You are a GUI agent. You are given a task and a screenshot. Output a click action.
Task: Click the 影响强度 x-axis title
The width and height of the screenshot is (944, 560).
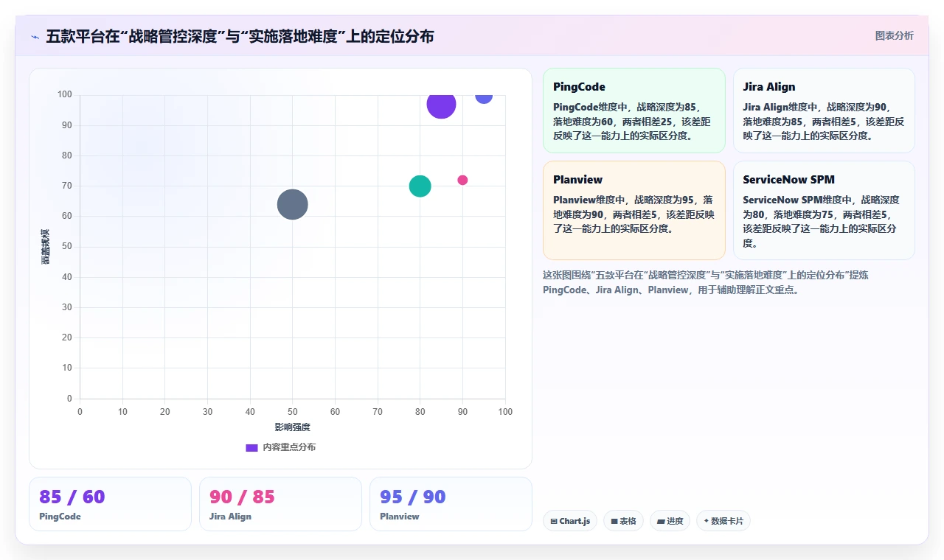click(293, 427)
